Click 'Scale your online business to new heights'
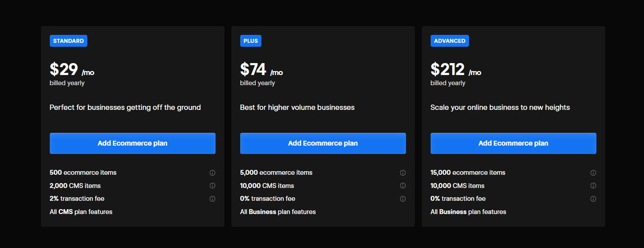This screenshot has width=644, height=248. 500,107
